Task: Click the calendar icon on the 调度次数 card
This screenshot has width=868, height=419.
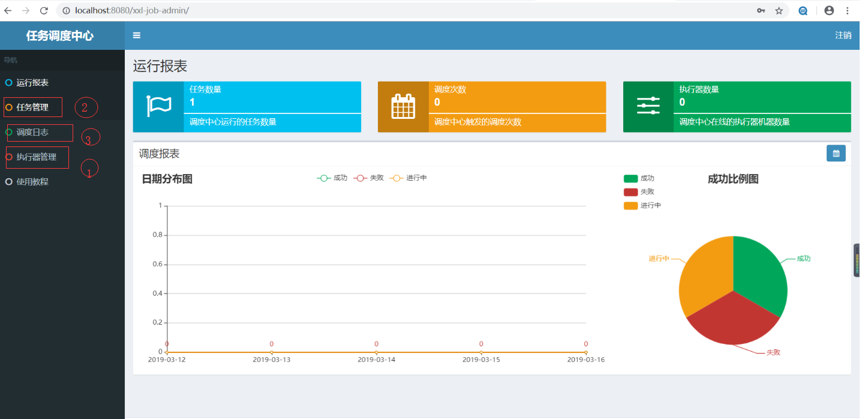Action: tap(403, 107)
